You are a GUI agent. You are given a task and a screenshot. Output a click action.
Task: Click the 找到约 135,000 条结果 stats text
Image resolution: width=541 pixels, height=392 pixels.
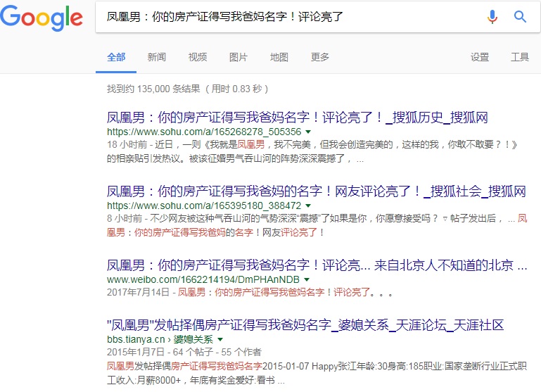click(187, 89)
